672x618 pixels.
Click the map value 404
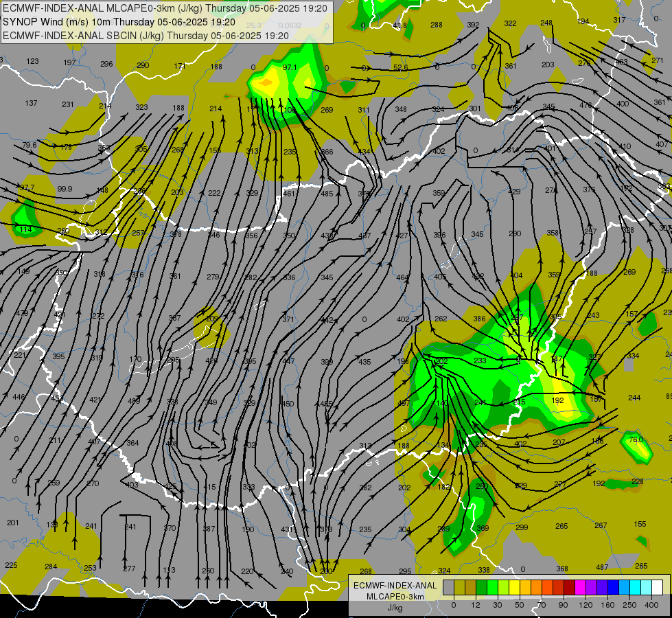tap(517, 275)
